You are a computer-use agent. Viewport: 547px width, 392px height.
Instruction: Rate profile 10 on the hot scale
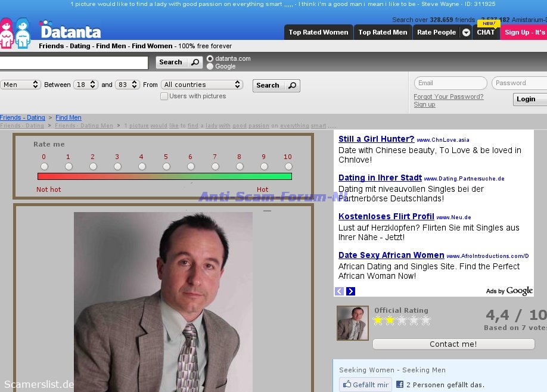288,166
